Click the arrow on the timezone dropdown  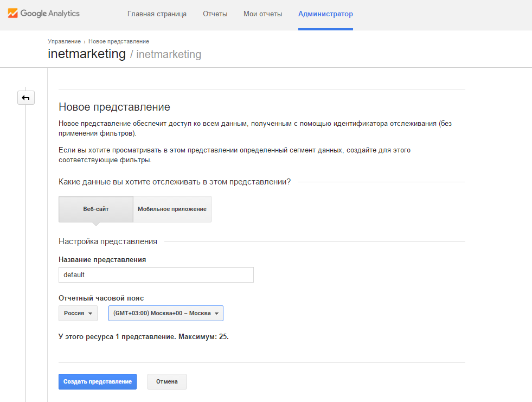216,314
